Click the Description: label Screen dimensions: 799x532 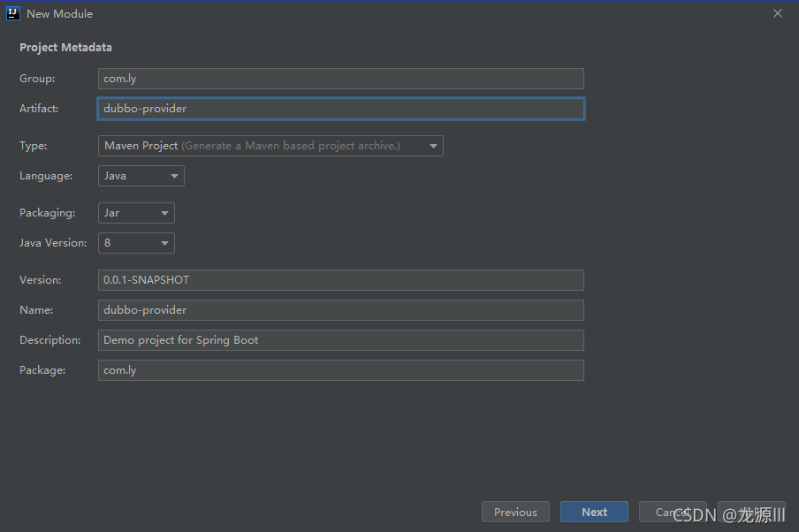click(49, 340)
